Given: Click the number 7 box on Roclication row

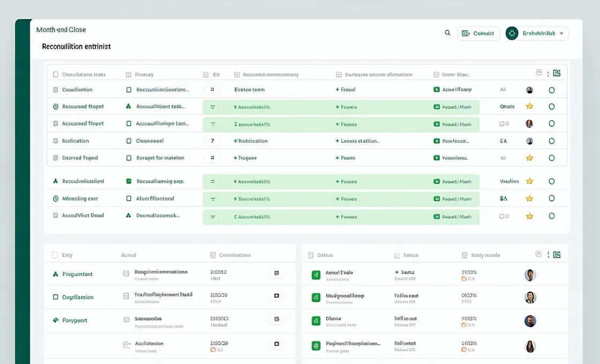Looking at the screenshot, I should [x=212, y=141].
